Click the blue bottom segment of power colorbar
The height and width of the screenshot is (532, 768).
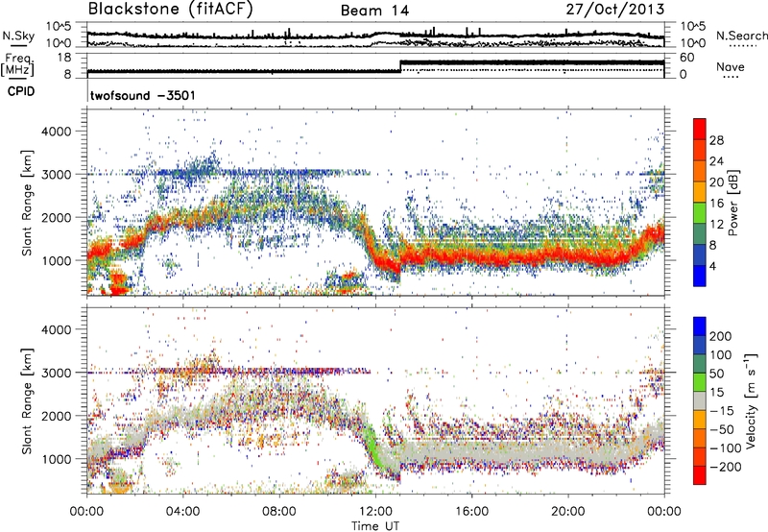pos(700,276)
